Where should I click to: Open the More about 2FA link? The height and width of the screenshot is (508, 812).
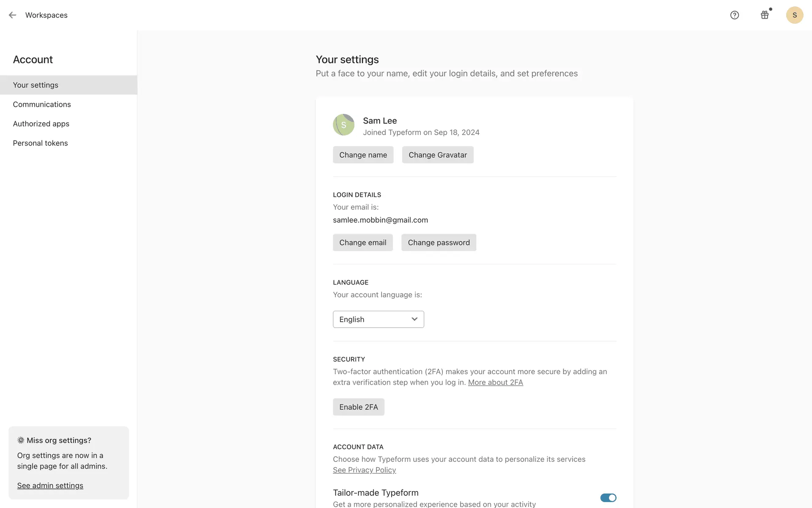coord(495,382)
